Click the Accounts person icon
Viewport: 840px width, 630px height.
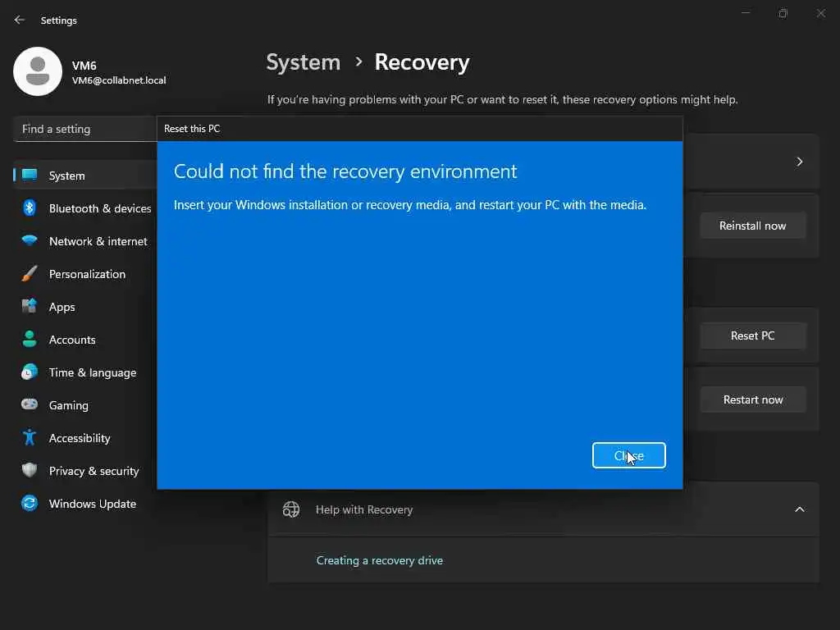[30, 339]
